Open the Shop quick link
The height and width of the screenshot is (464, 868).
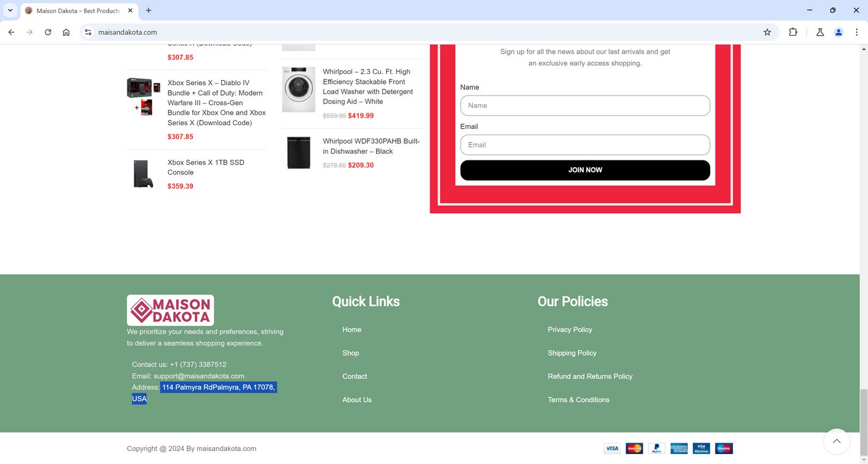(x=351, y=353)
